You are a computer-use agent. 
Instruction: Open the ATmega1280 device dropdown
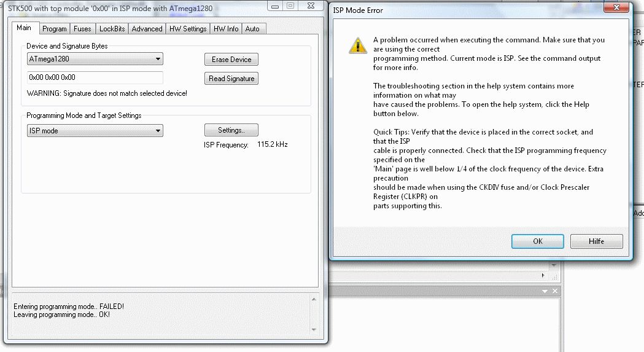(x=95, y=59)
